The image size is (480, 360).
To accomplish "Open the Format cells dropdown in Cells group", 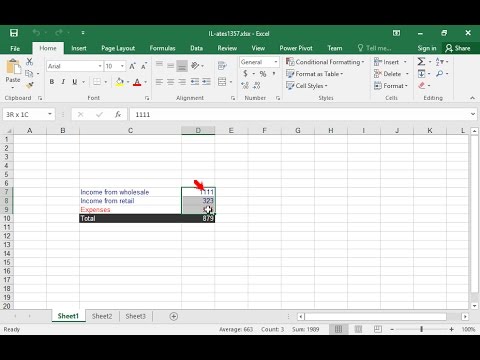I will (391, 86).
